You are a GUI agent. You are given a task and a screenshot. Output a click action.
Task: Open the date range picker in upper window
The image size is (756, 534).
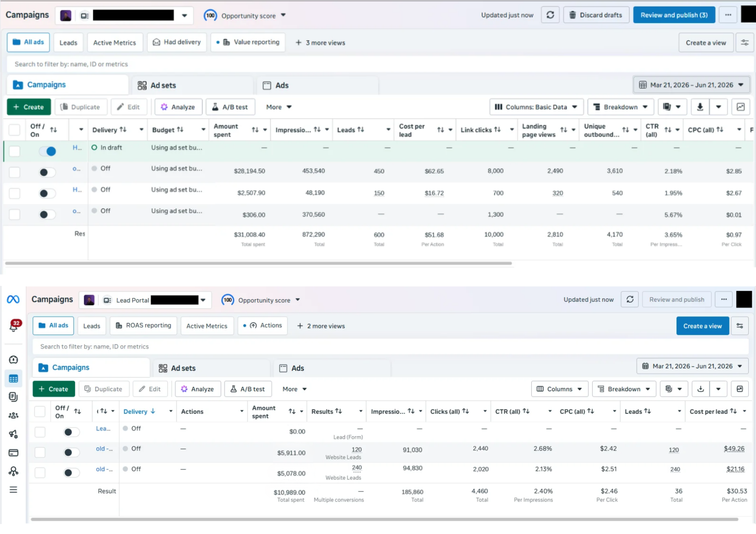pyautogui.click(x=691, y=85)
